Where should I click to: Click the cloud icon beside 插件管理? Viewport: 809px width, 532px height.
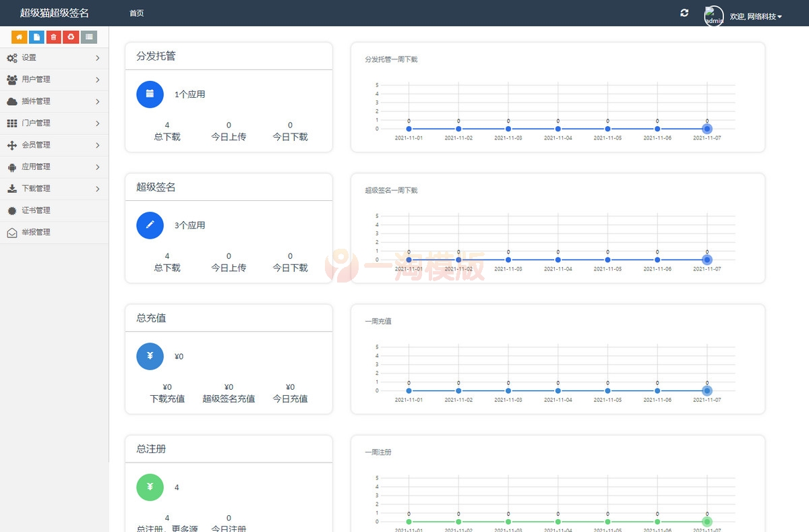[x=11, y=101]
